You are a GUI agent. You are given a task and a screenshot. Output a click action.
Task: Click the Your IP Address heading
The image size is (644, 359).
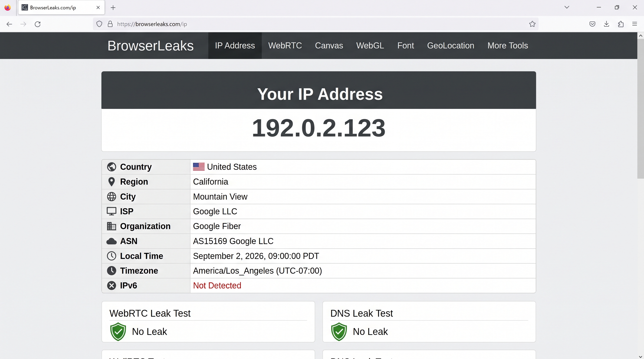(320, 94)
